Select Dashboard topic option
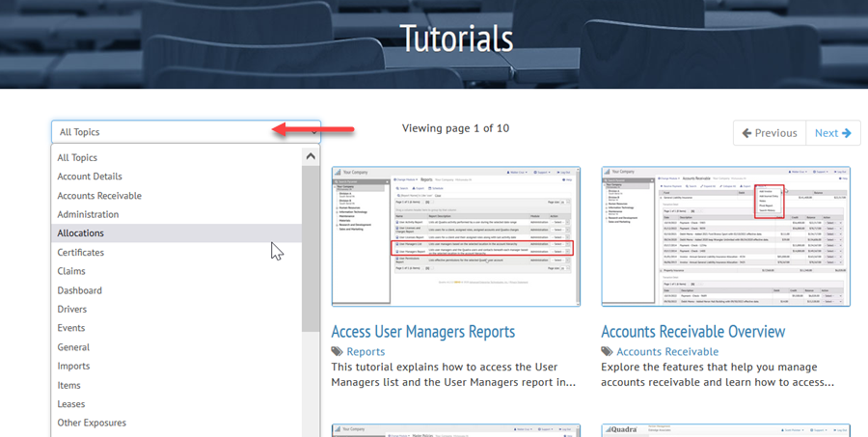The height and width of the screenshot is (437, 868). pos(79,290)
